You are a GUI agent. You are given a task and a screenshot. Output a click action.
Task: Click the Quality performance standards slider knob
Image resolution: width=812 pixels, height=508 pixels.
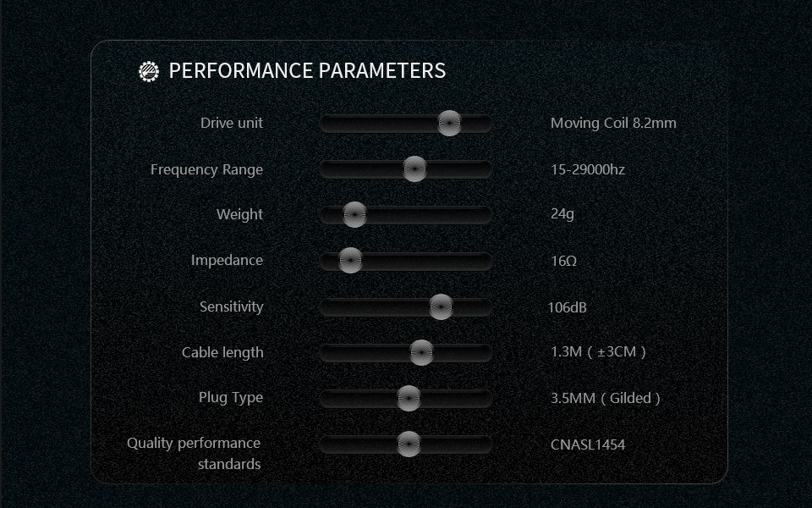tap(409, 444)
